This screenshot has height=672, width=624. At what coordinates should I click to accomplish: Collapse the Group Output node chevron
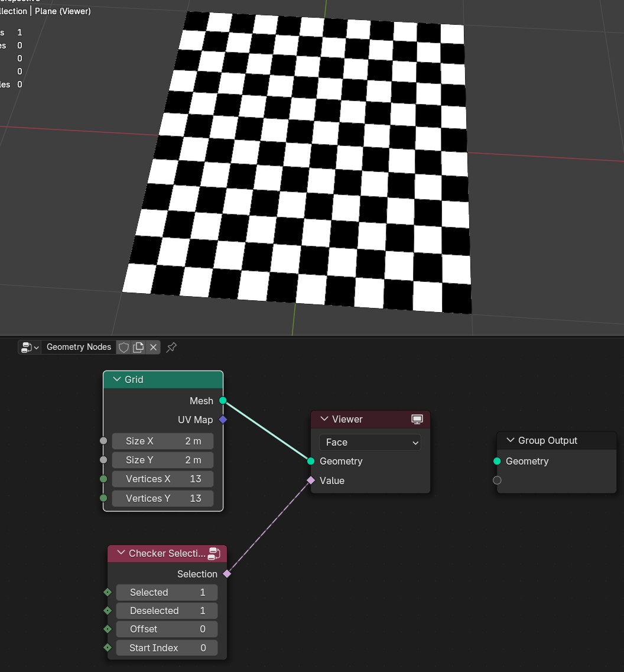tap(511, 440)
